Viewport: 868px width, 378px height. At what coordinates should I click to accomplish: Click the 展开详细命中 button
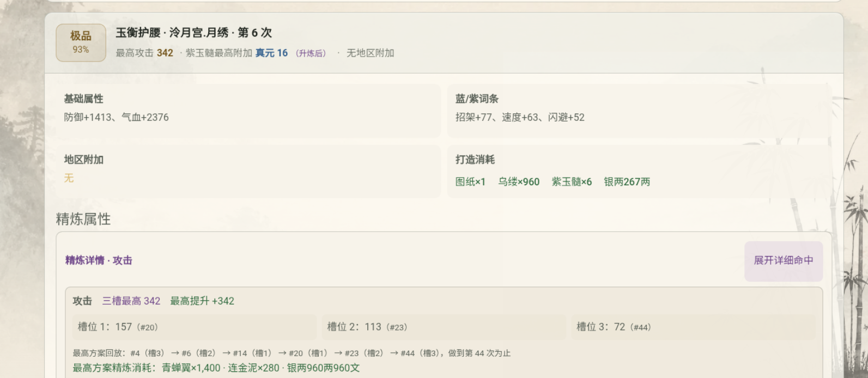click(x=784, y=261)
